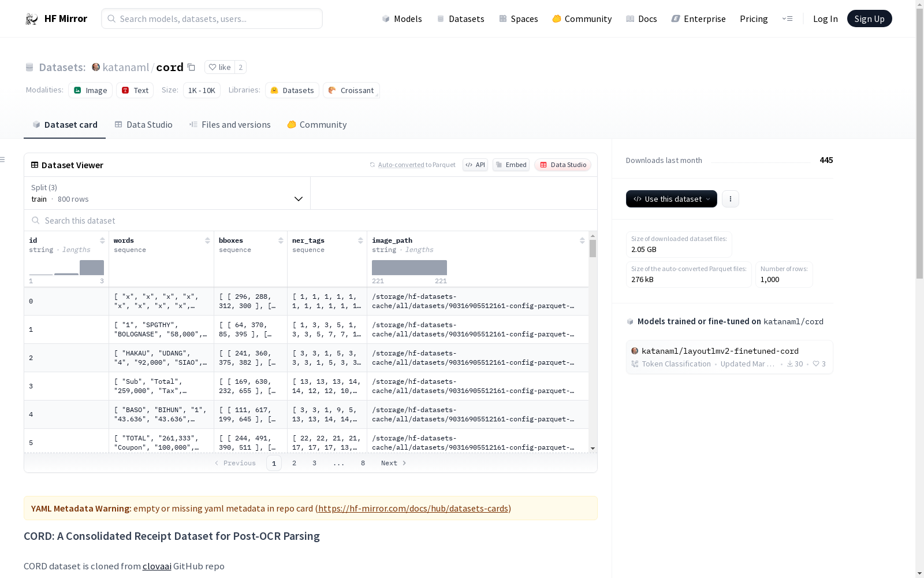
Task: Switch to the Data Studio tab
Action: tap(143, 125)
